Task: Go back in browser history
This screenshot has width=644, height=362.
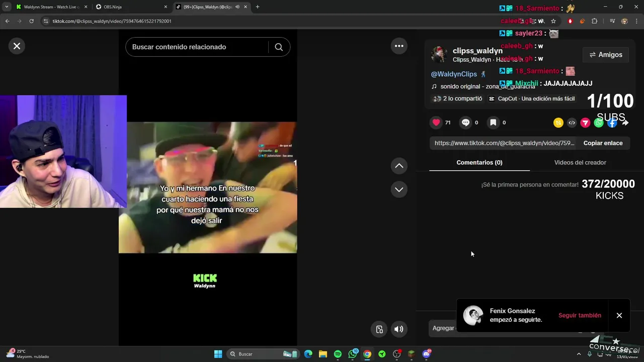Action: pos(7,21)
